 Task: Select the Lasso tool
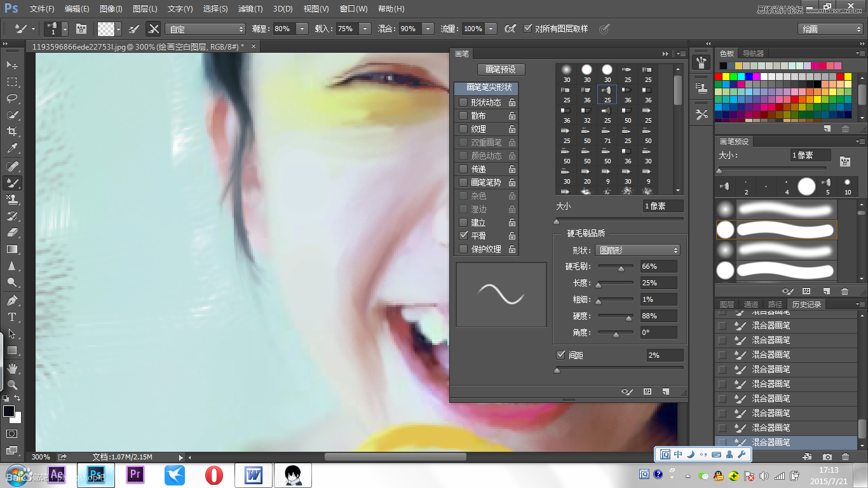point(11,98)
